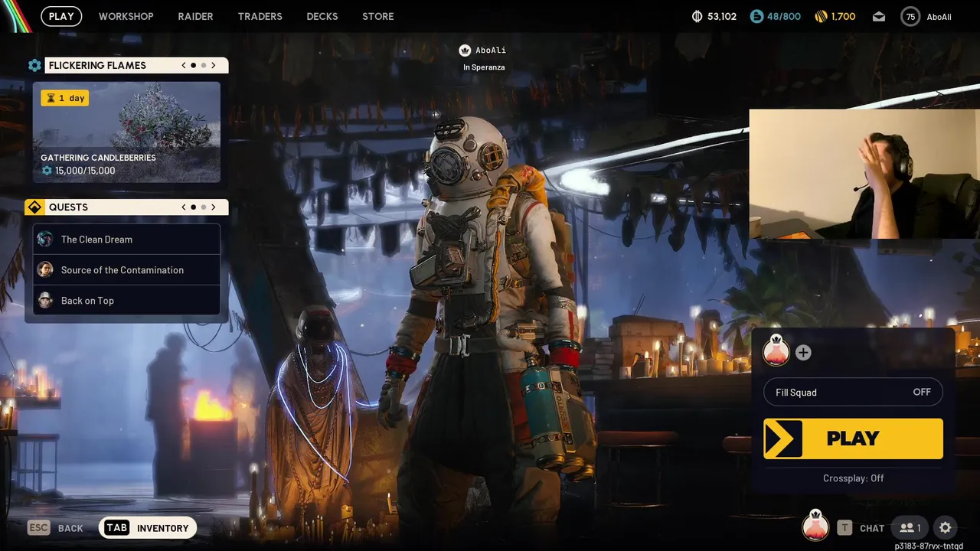Click the squad leader avatar

coord(776,350)
